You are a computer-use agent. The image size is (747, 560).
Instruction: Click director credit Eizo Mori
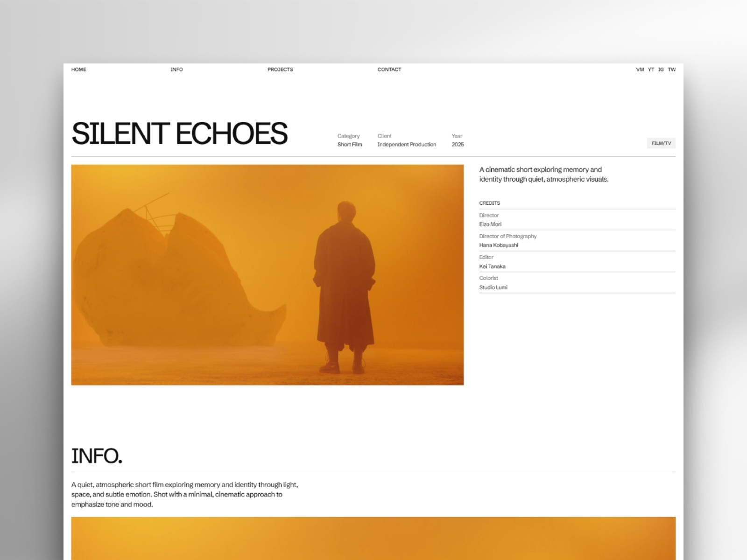[x=491, y=224]
